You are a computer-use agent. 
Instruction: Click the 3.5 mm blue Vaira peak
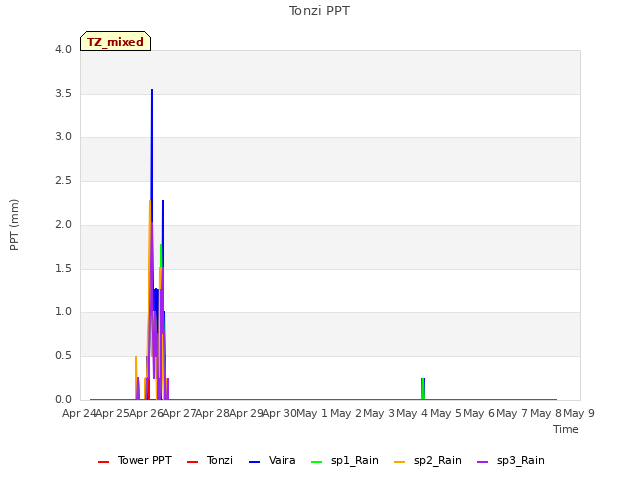pos(152,90)
